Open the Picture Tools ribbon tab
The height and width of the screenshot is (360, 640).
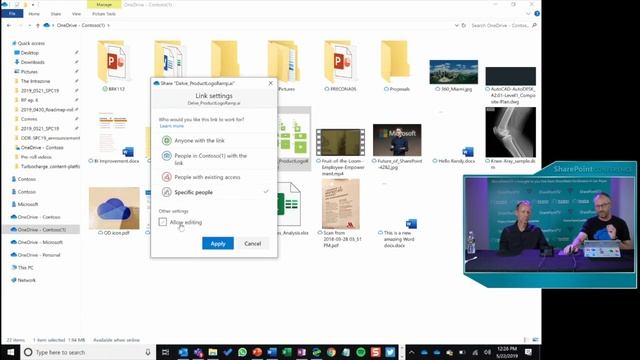coord(104,13)
